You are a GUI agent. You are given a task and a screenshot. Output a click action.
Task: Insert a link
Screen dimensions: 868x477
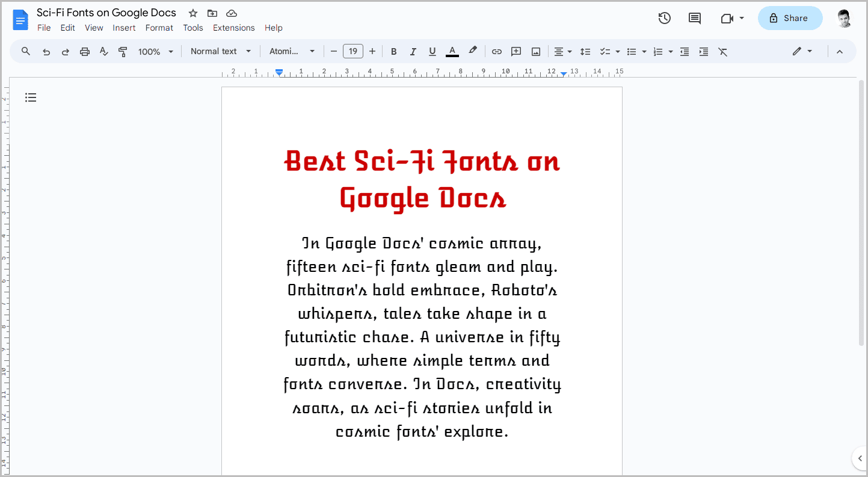(x=497, y=51)
